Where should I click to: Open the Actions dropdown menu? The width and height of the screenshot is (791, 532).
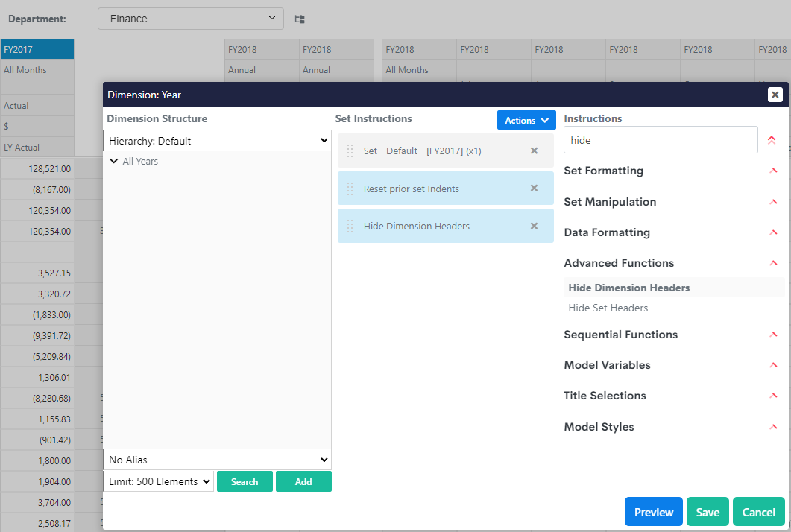click(x=526, y=120)
